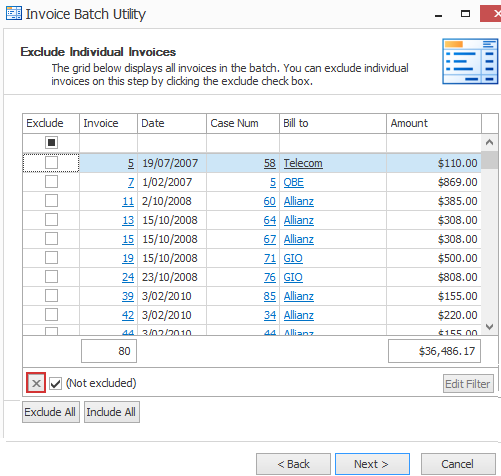Click the grid scroll down arrow
The height and width of the screenshot is (476, 501).
click(490, 327)
